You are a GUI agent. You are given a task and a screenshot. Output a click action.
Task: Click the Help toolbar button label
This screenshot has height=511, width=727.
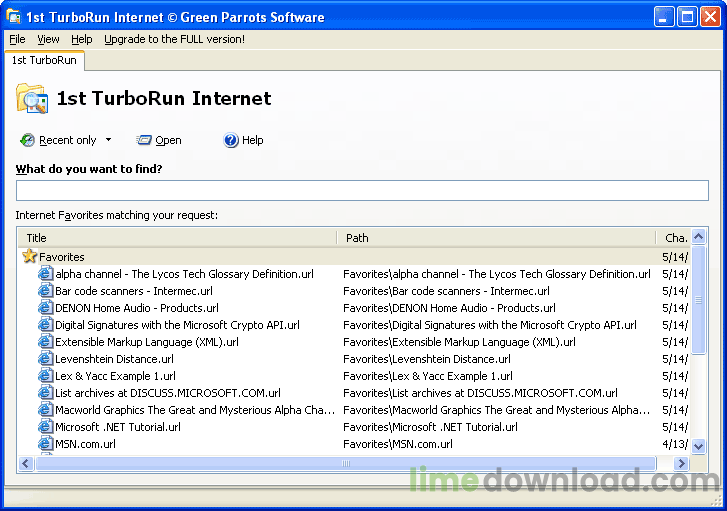pos(253,140)
